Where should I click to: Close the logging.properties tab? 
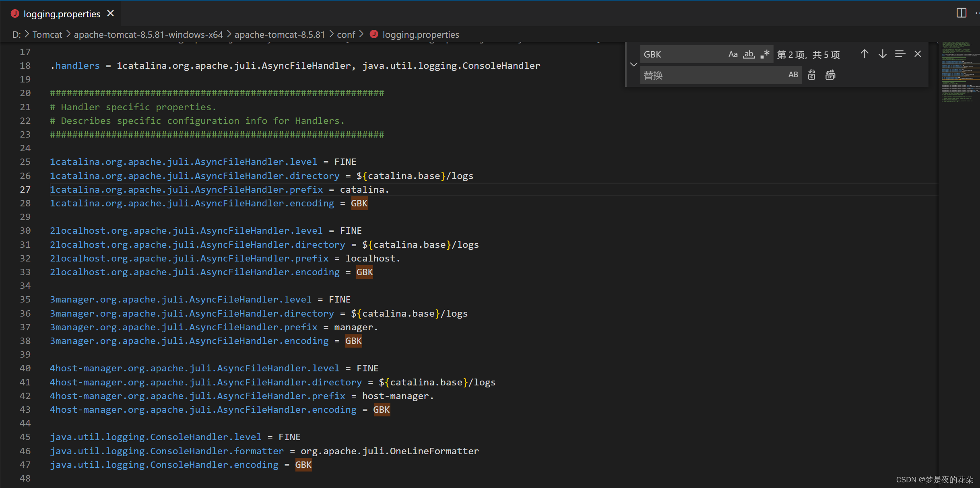pyautogui.click(x=111, y=14)
